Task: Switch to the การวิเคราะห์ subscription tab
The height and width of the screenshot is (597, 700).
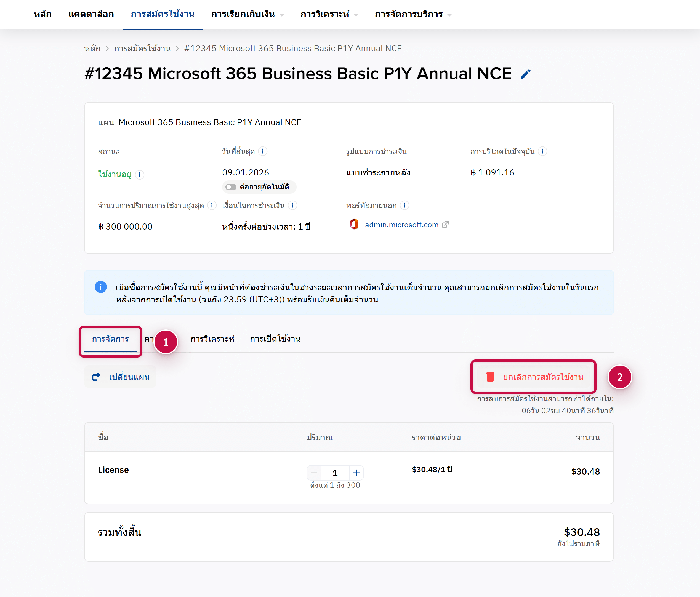Action: tap(212, 339)
